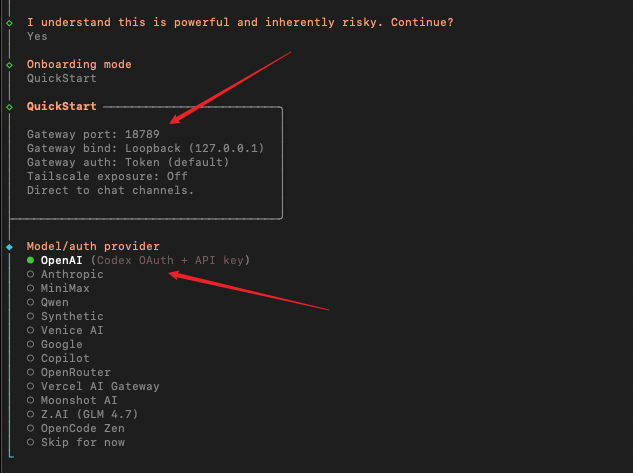Click the green diamond beside Onboarding mode
Screen dimensions: 633x473
coord(10,65)
